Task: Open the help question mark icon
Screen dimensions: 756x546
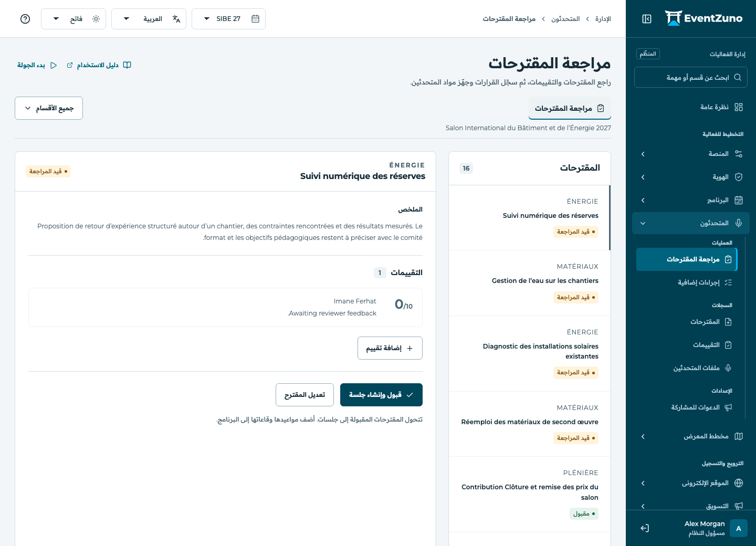Action: click(x=25, y=19)
